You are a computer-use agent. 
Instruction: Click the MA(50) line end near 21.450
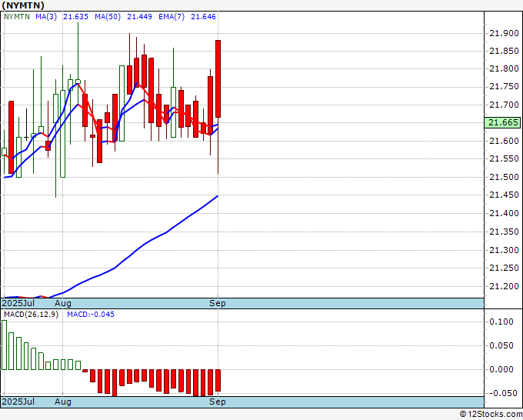coord(217,196)
